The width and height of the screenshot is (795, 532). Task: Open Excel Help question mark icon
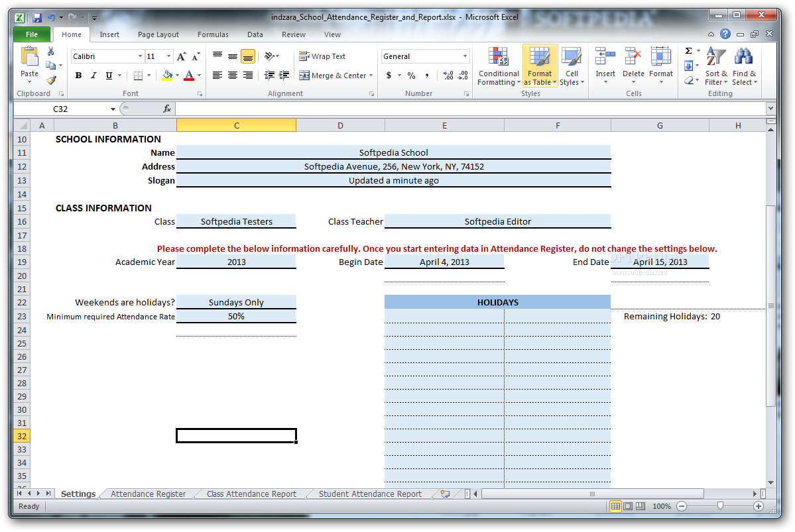(725, 34)
